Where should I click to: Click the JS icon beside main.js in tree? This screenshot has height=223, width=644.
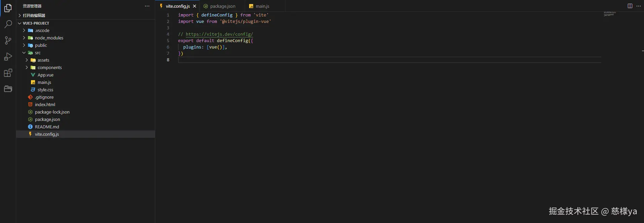click(x=33, y=82)
